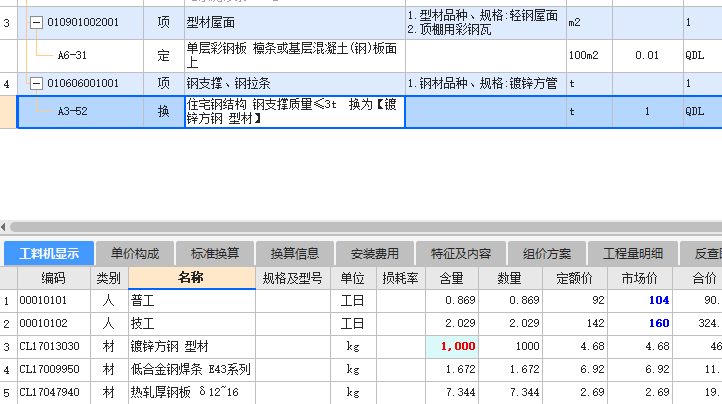722x404 pixels.
Task: Click the 市场价 2.69 cell
Action: [x=640, y=393]
